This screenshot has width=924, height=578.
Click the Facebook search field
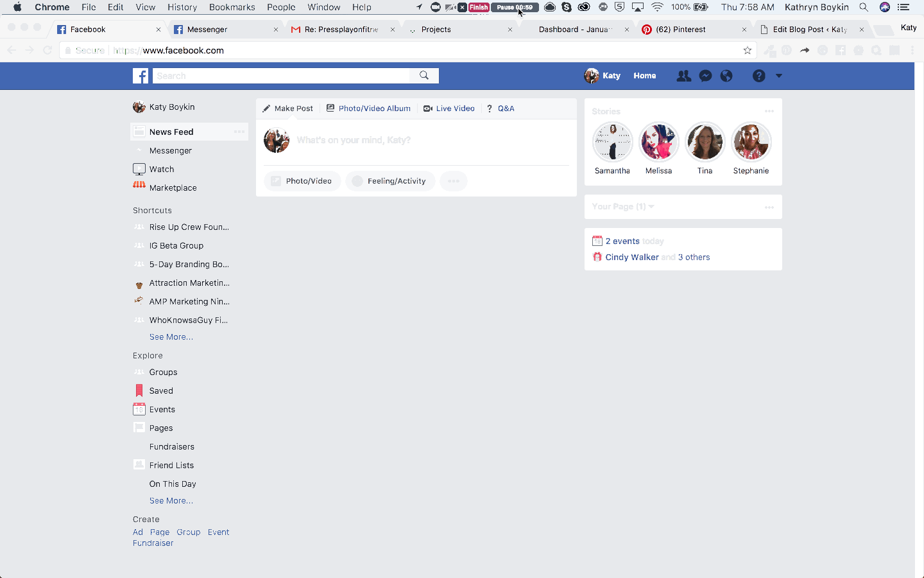pyautogui.click(x=282, y=76)
